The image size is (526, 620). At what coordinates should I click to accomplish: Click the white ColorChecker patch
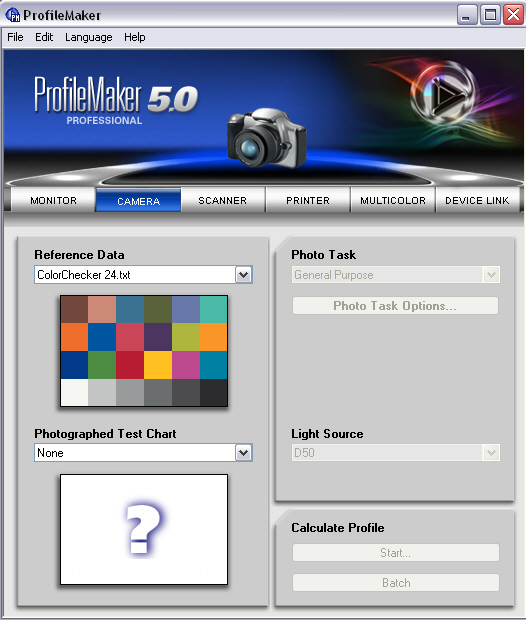tap(74, 392)
